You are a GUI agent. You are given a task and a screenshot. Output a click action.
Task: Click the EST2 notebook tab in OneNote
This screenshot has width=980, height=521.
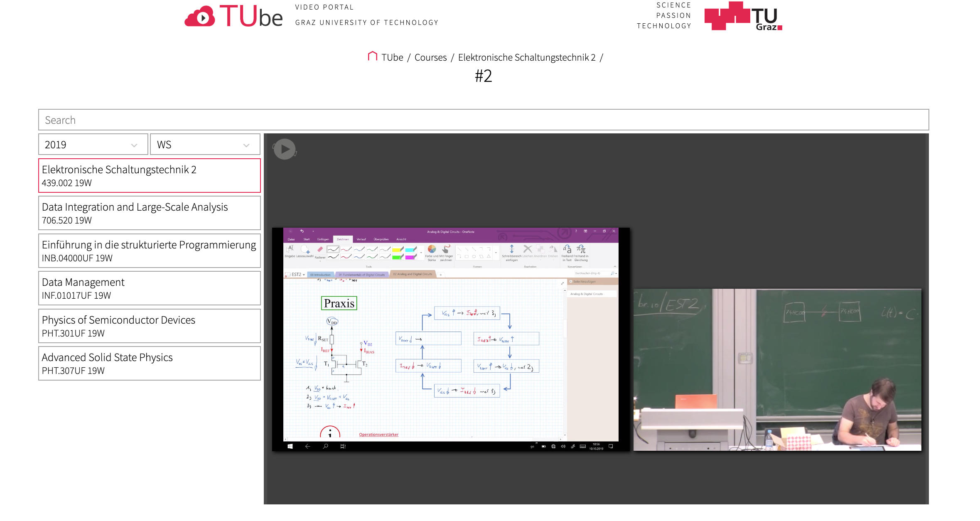(295, 274)
